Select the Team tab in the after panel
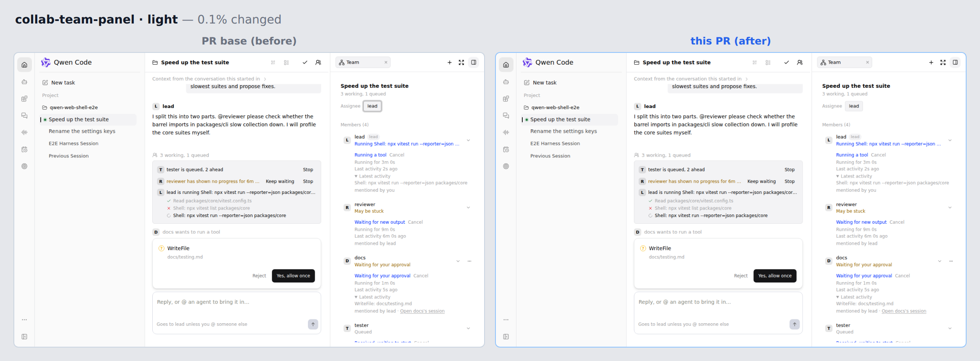Screen dimensions: 980x361 click(x=844, y=62)
